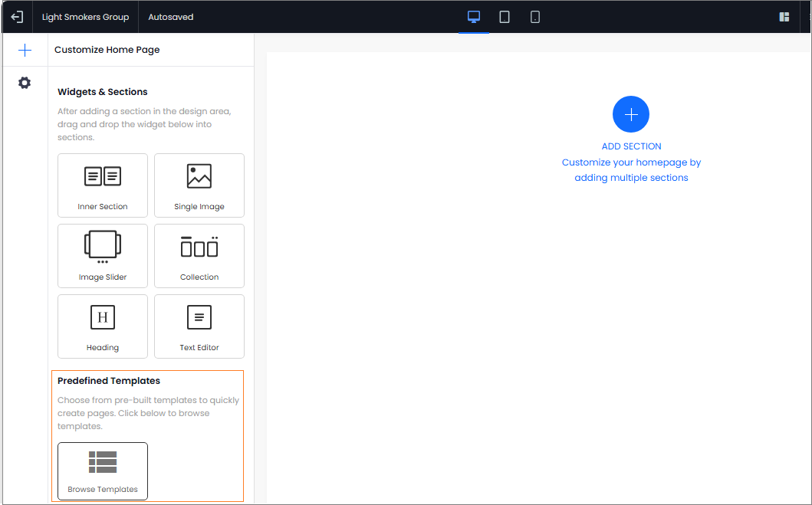This screenshot has width=812, height=505.
Task: Click the Light Smokers Group store name
Action: pos(85,17)
